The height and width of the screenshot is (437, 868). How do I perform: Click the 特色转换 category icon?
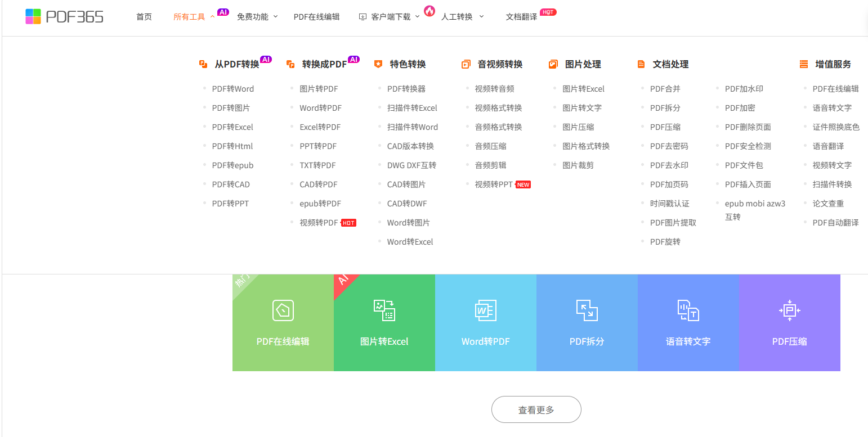pyautogui.click(x=378, y=64)
